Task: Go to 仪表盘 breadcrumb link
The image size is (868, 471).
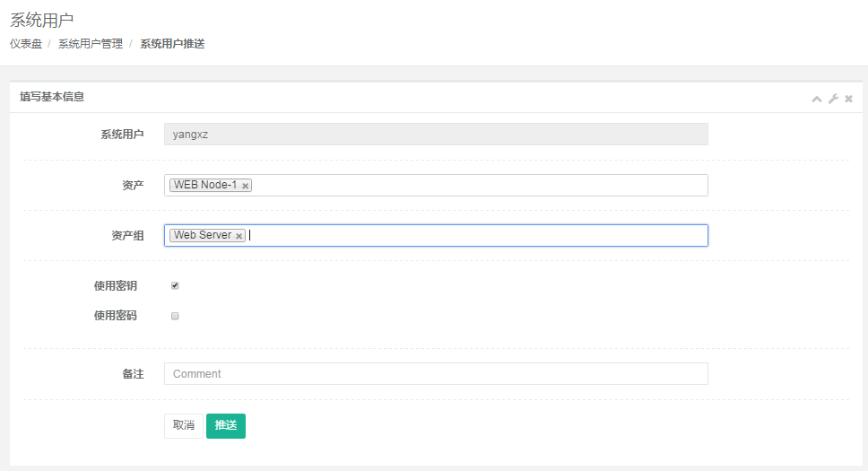Action: (26, 44)
